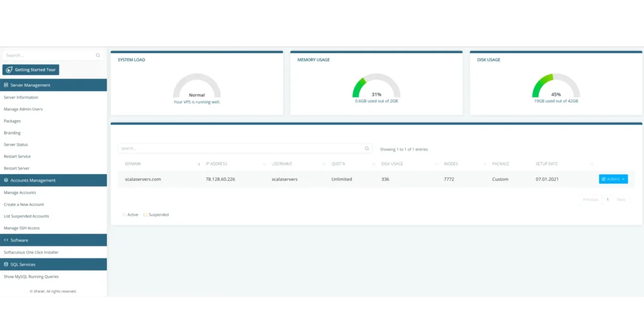Viewport: 644px width, 322px height.
Task: Click the Disk Usage 45% gauge
Action: click(556, 86)
